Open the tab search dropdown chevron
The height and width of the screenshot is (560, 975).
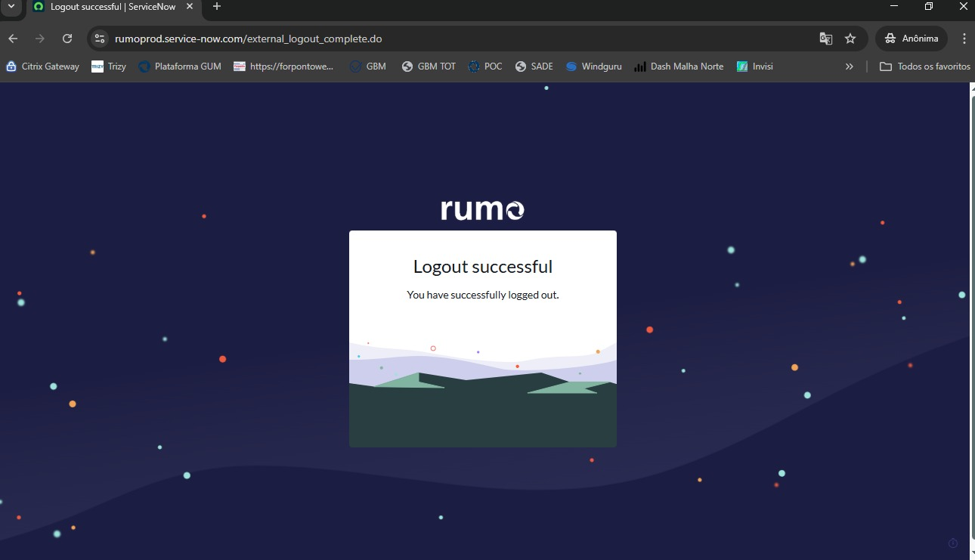click(11, 6)
